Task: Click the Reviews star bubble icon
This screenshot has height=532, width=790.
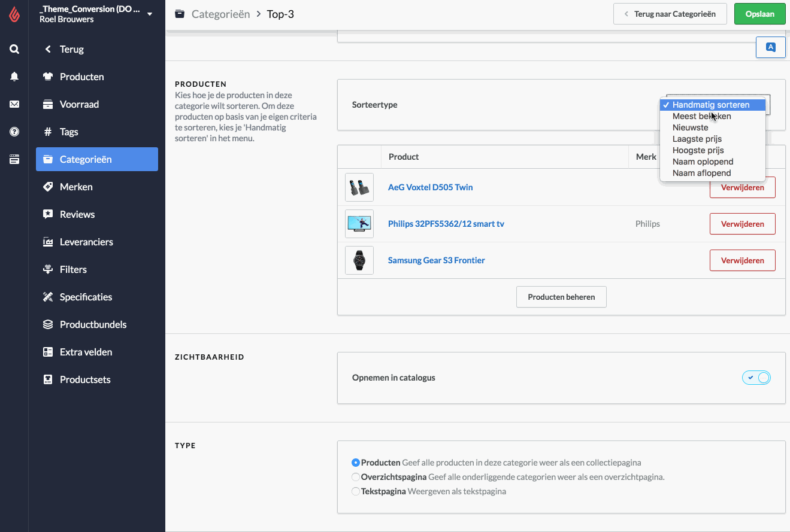Action: click(x=48, y=214)
